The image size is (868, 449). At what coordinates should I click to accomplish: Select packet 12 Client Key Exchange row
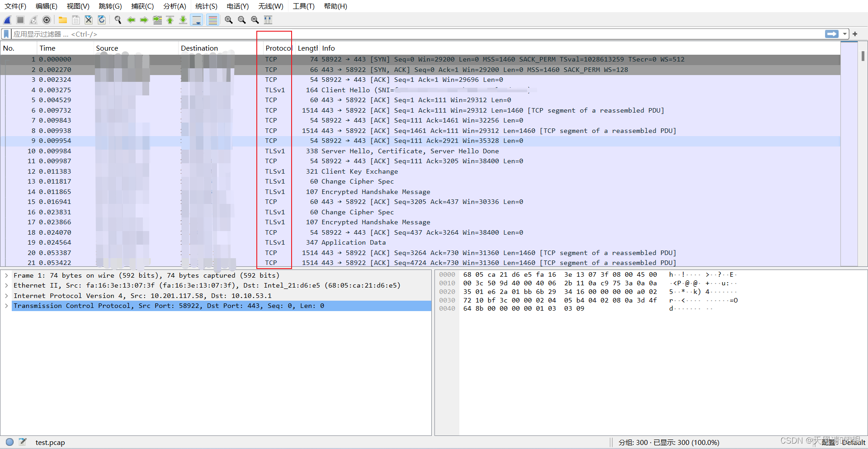coord(420,171)
